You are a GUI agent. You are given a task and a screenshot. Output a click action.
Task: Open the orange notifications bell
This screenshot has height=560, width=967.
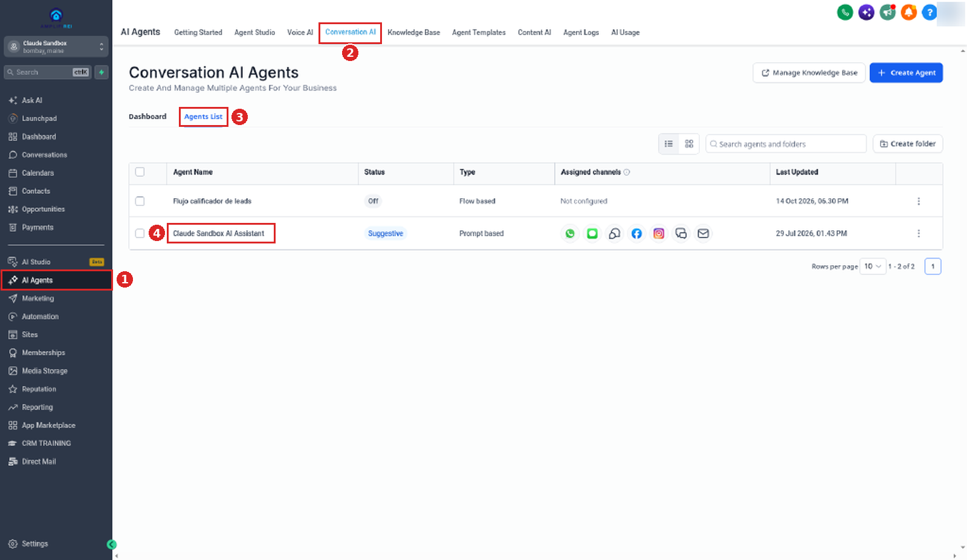click(908, 12)
